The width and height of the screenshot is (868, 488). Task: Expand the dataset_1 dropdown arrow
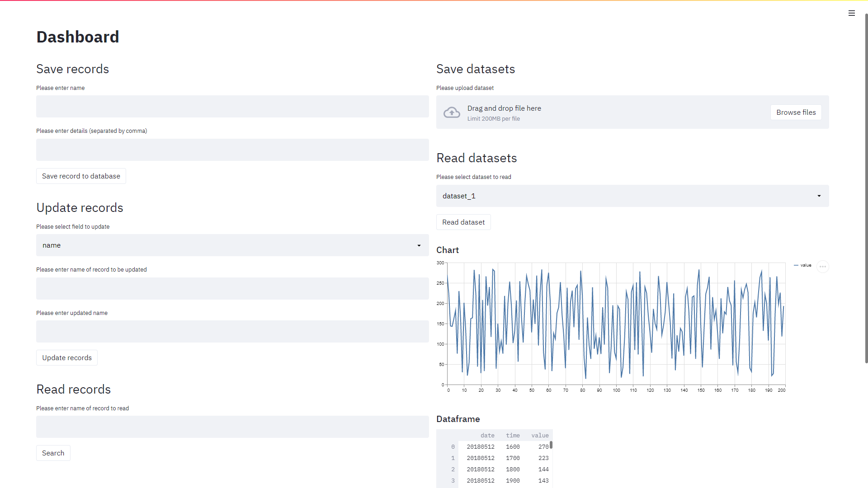[x=819, y=196]
